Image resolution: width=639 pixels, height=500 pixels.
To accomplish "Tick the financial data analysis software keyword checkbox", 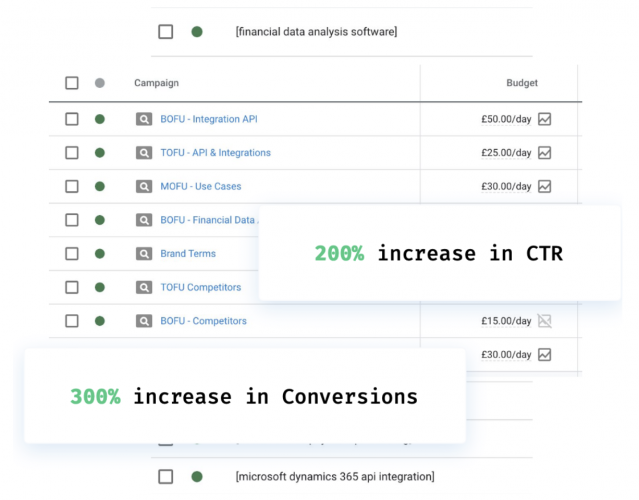I will pos(165,32).
